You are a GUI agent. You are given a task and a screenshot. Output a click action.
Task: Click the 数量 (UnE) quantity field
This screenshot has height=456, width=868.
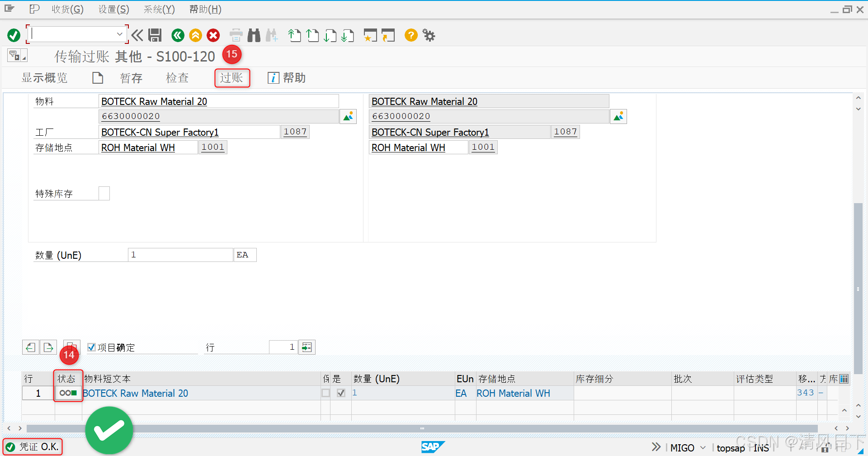pyautogui.click(x=180, y=255)
